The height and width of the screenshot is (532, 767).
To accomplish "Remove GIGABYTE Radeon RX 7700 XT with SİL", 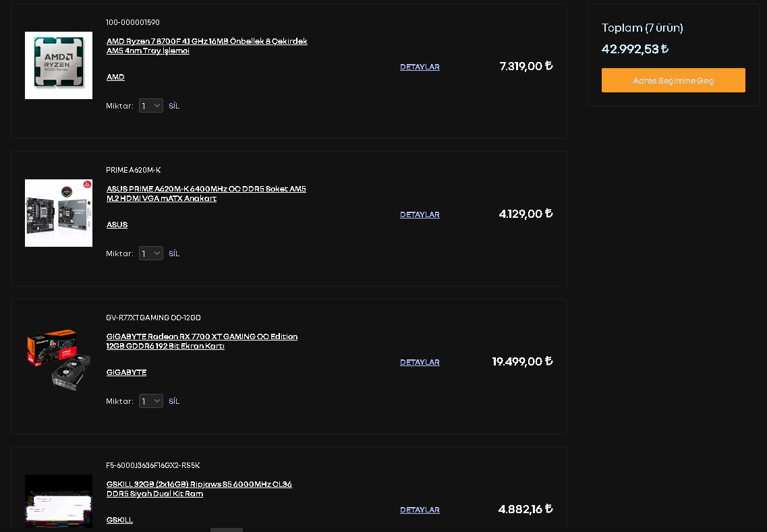I will [174, 401].
